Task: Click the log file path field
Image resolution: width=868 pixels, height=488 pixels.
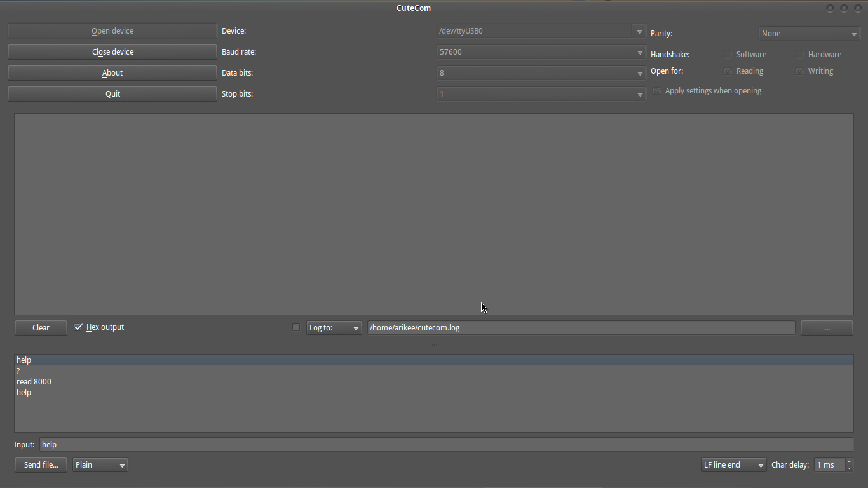Action: pyautogui.click(x=581, y=328)
